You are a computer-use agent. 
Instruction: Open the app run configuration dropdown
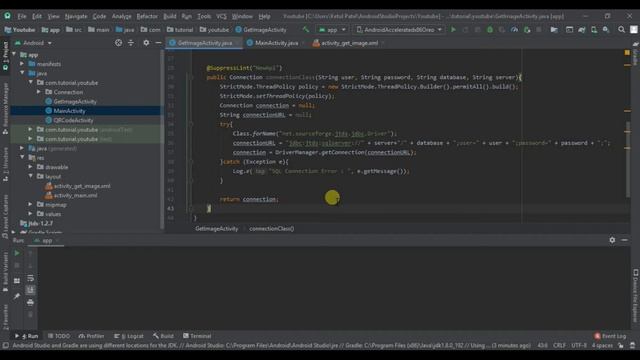pyautogui.click(x=332, y=30)
